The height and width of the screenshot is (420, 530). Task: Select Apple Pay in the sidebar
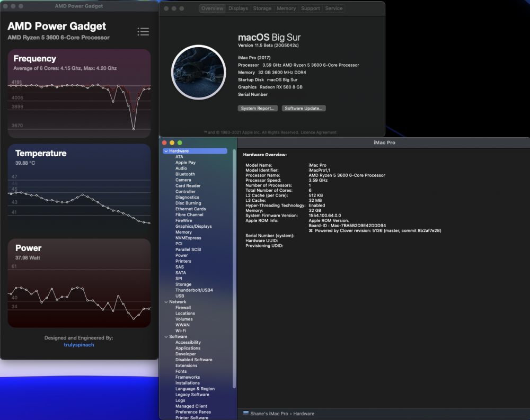pyautogui.click(x=185, y=163)
